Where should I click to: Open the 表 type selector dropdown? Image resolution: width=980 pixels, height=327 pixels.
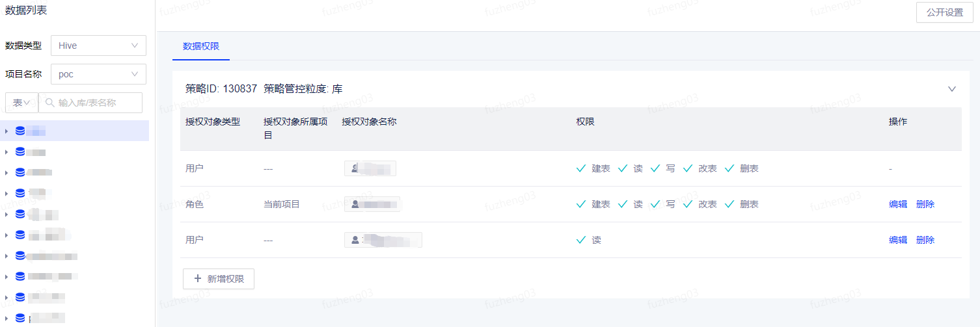pyautogui.click(x=22, y=103)
